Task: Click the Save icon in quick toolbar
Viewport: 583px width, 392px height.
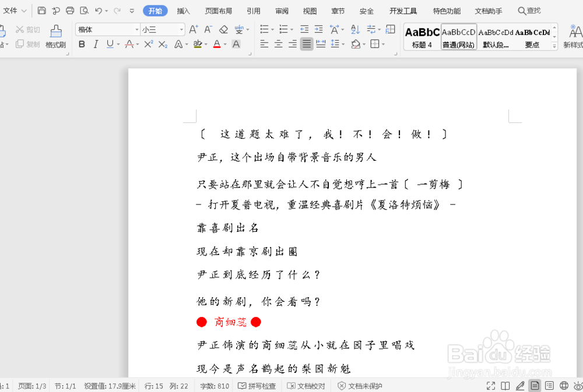Action: (41, 10)
